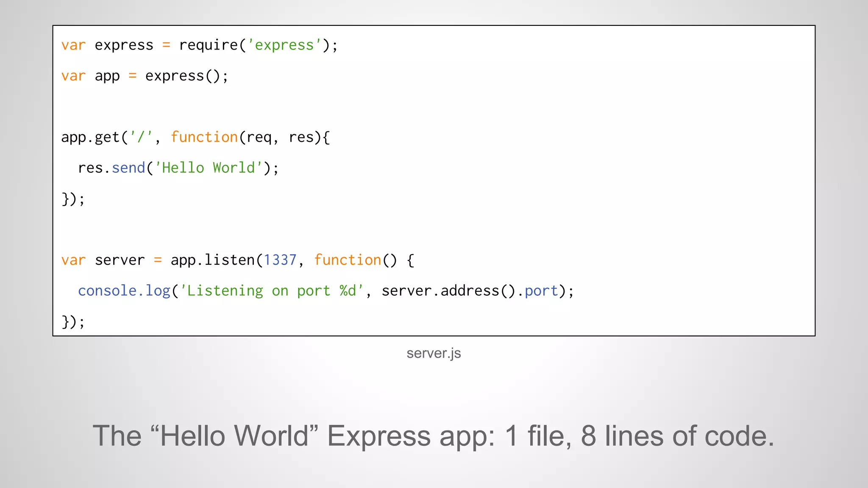Click the 'var' keyword on the first line
The height and width of the screenshot is (488, 868).
coord(73,45)
